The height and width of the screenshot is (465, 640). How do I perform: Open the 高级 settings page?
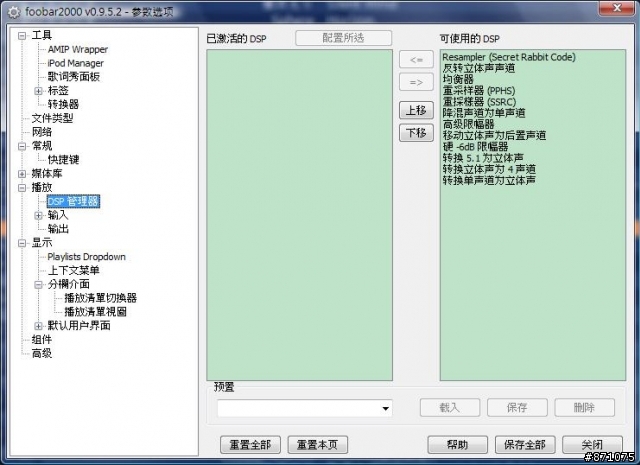(x=42, y=354)
